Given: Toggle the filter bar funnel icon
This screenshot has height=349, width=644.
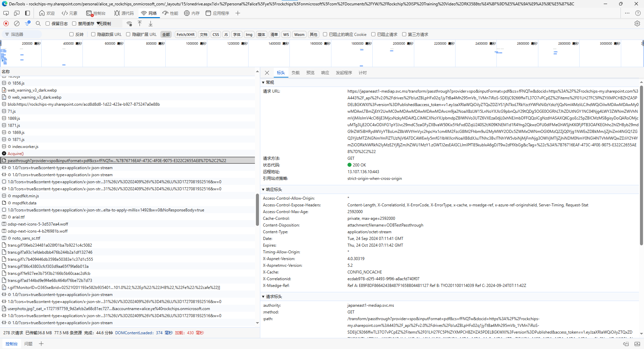Looking at the screenshot, I should point(28,23).
